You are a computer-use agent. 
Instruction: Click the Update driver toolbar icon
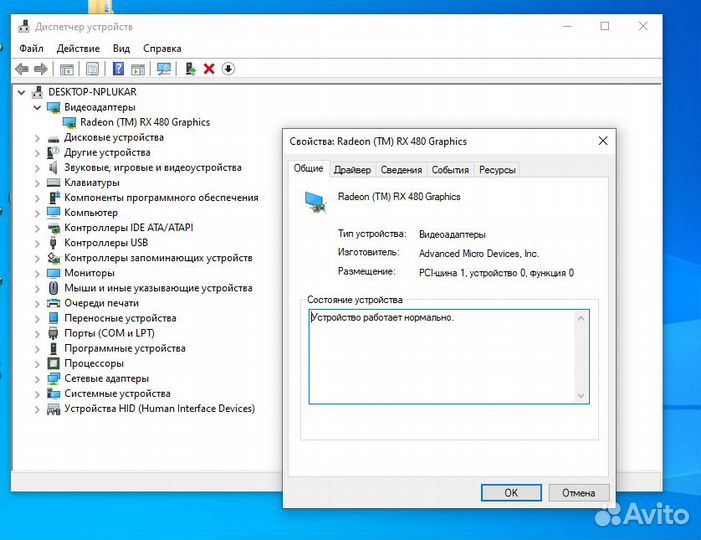tap(190, 69)
